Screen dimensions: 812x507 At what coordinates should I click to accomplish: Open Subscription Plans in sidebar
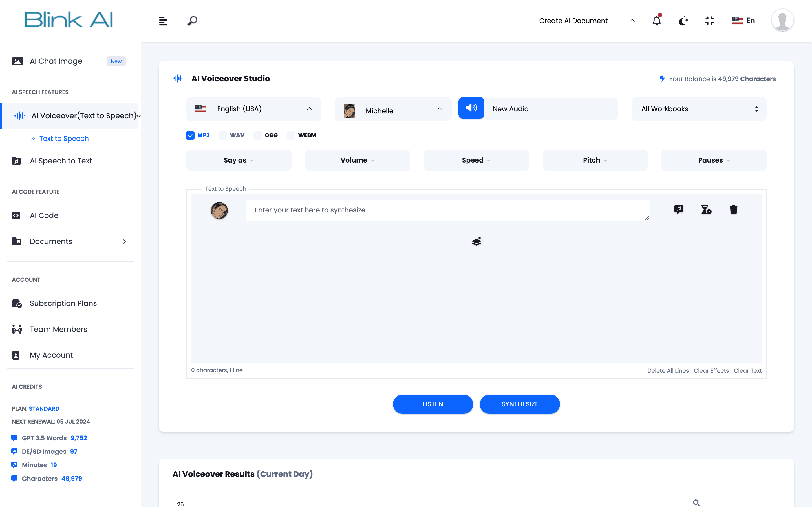[63, 303]
